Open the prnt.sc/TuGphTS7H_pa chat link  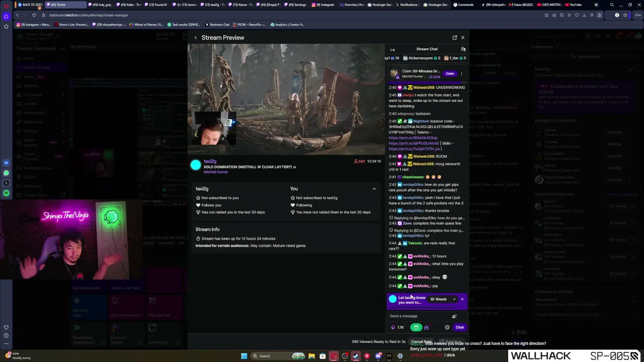415,149
